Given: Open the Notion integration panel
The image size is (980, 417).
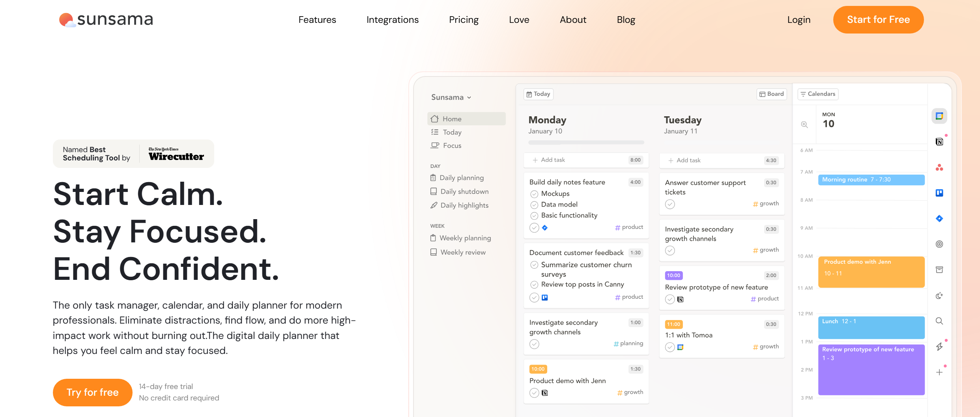Looking at the screenshot, I should (939, 141).
